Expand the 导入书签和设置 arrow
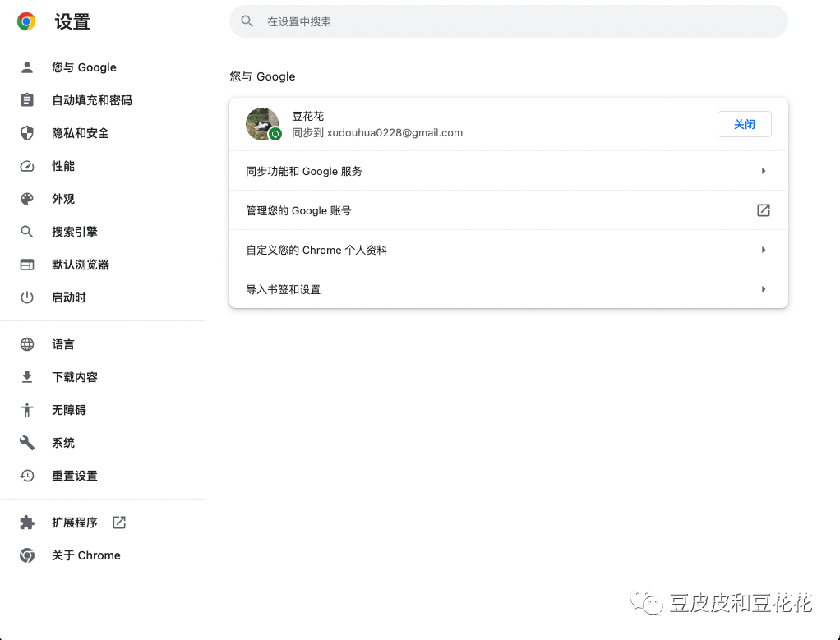The width and height of the screenshot is (840, 640). (764, 289)
